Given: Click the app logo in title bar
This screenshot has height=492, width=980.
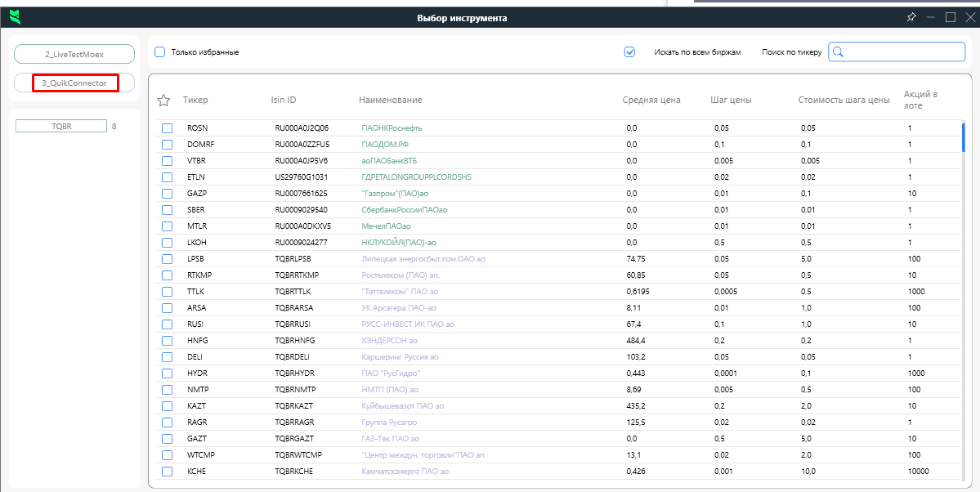Looking at the screenshot, I should click(15, 17).
